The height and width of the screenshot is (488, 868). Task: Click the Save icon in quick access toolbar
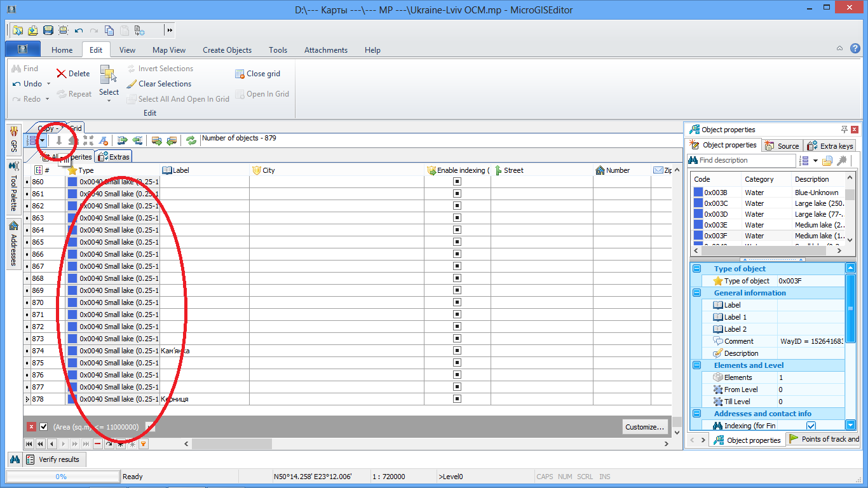48,30
